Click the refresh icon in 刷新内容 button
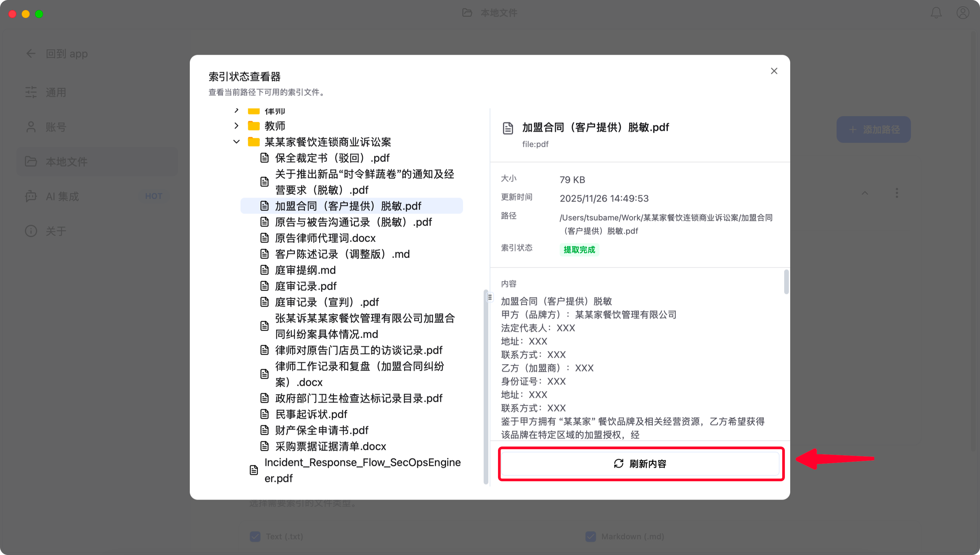Image resolution: width=980 pixels, height=555 pixels. (618, 464)
